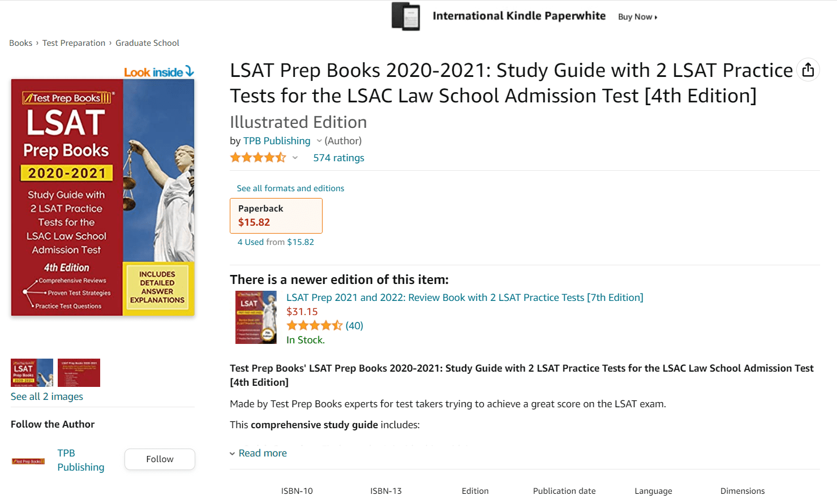Open the Test Preparation breadcrumb link
The width and height of the screenshot is (837, 504).
coord(74,42)
